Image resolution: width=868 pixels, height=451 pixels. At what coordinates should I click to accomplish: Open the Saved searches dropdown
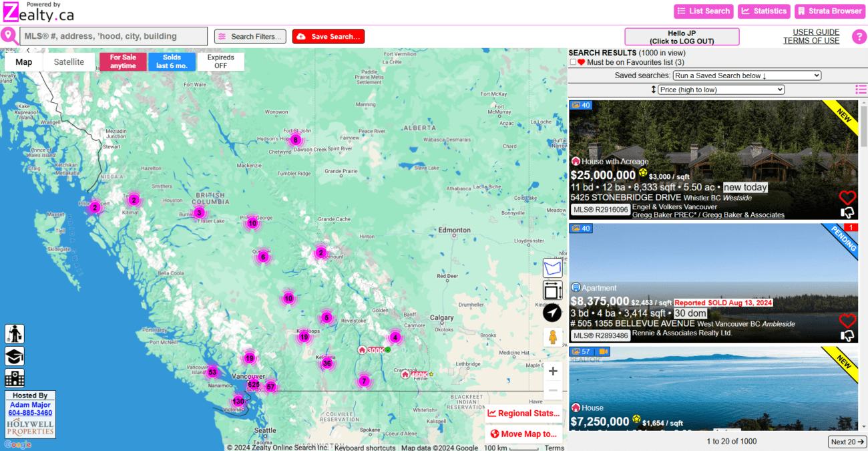point(746,76)
